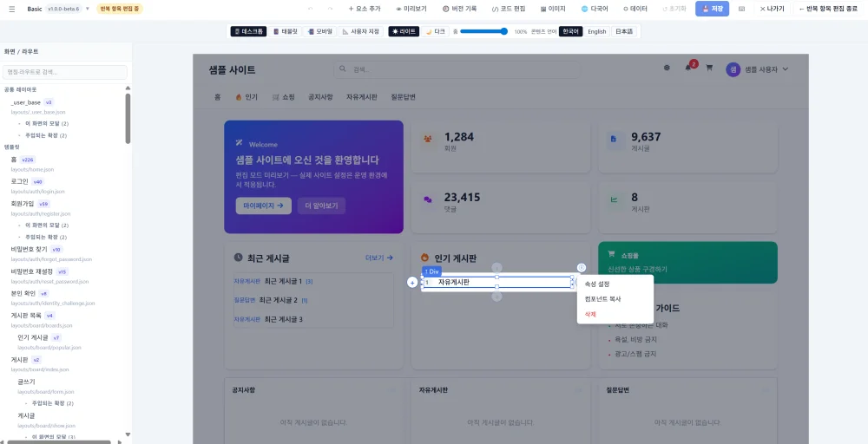Select 데스크톱 viewport mode
This screenshot has width=868, height=444.
(248, 31)
